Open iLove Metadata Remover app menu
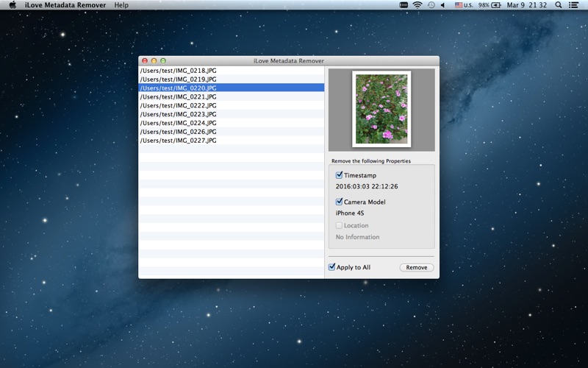The width and height of the screenshot is (588, 368). tap(65, 5)
